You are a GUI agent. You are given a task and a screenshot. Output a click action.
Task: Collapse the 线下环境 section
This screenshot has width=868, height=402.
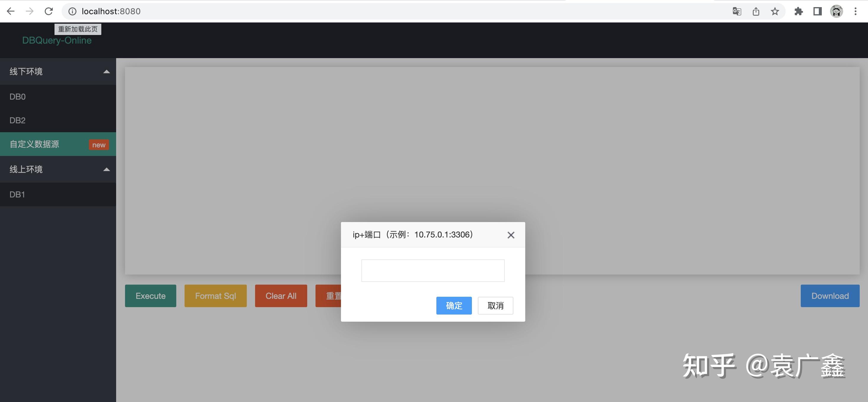(106, 71)
